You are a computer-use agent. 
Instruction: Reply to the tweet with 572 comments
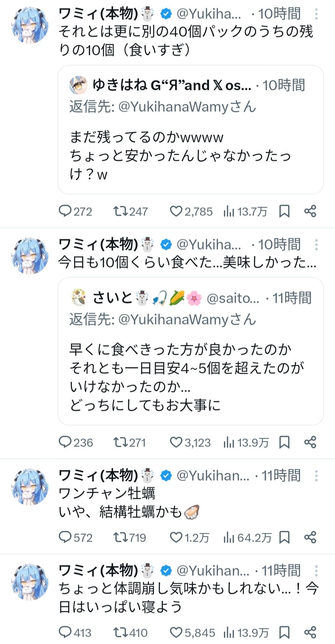point(76,538)
